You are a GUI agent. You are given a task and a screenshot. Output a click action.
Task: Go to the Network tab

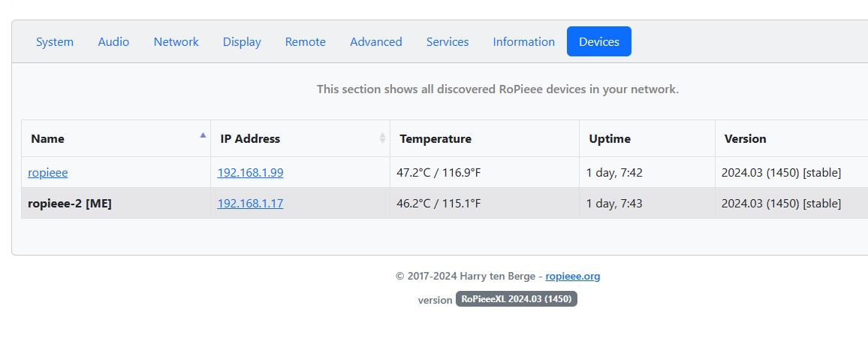point(176,41)
